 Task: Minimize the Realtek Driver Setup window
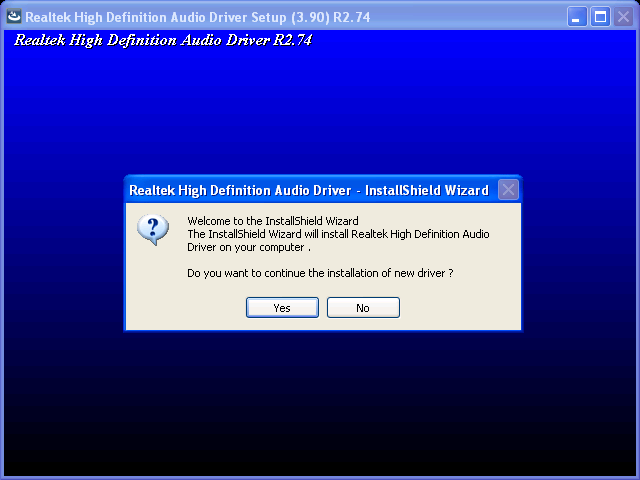(577, 17)
